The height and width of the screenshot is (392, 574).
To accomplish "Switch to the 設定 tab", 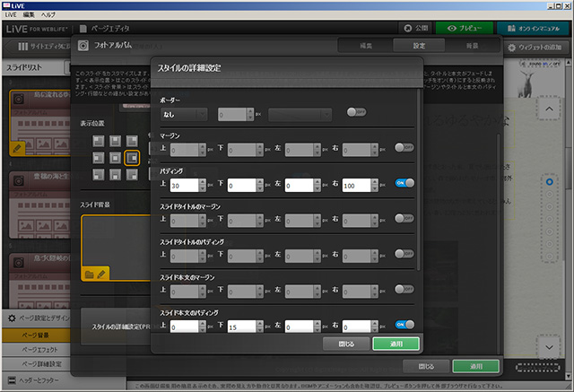I will click(x=419, y=45).
